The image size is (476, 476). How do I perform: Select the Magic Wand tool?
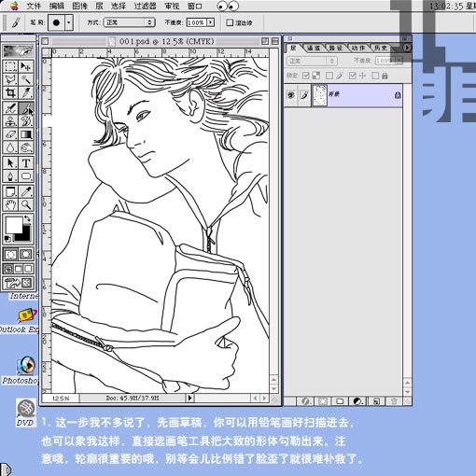(26, 79)
